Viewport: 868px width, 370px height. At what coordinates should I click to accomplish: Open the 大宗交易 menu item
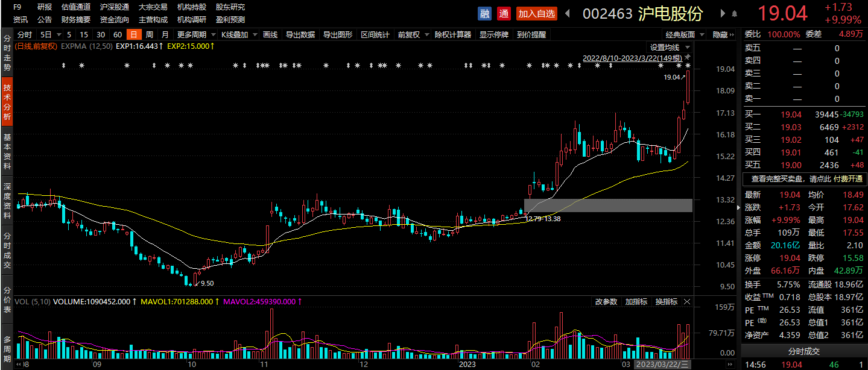pyautogui.click(x=153, y=7)
